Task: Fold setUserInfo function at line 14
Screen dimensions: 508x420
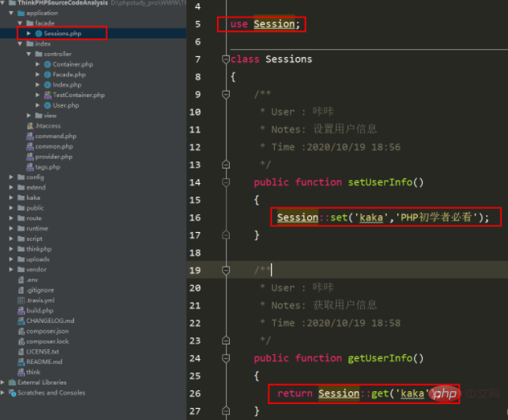Action: tap(226, 182)
